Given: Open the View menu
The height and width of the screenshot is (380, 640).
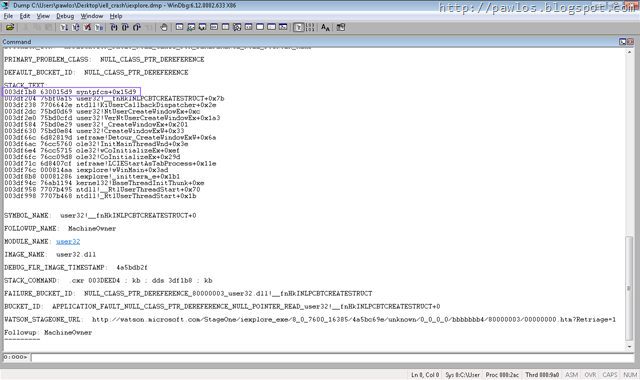Looking at the screenshot, I should (x=43, y=16).
